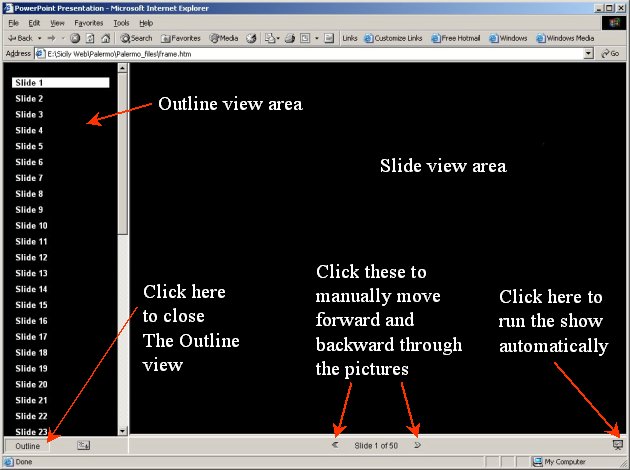The height and width of the screenshot is (470, 630).
Task: Toggle the Outline pane button
Action: (x=28, y=445)
